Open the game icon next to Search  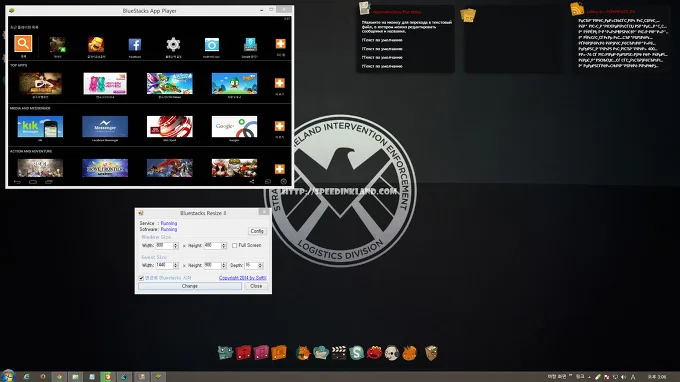click(57, 45)
